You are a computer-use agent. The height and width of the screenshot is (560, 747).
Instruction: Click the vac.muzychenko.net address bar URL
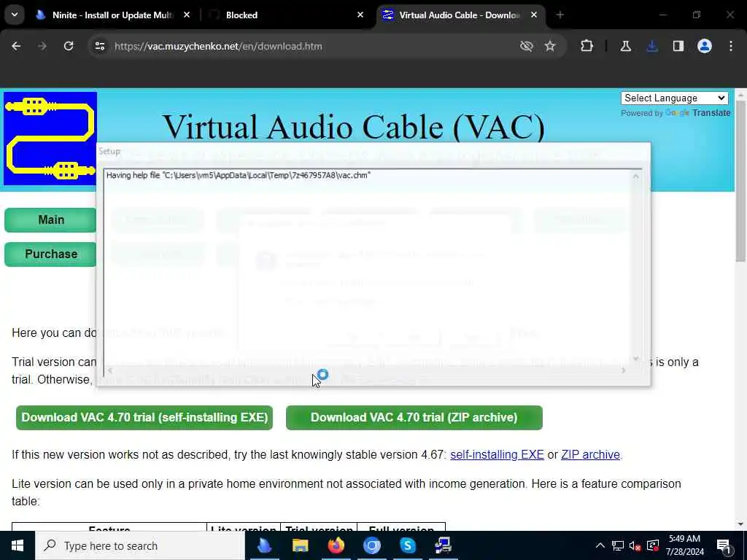(218, 46)
